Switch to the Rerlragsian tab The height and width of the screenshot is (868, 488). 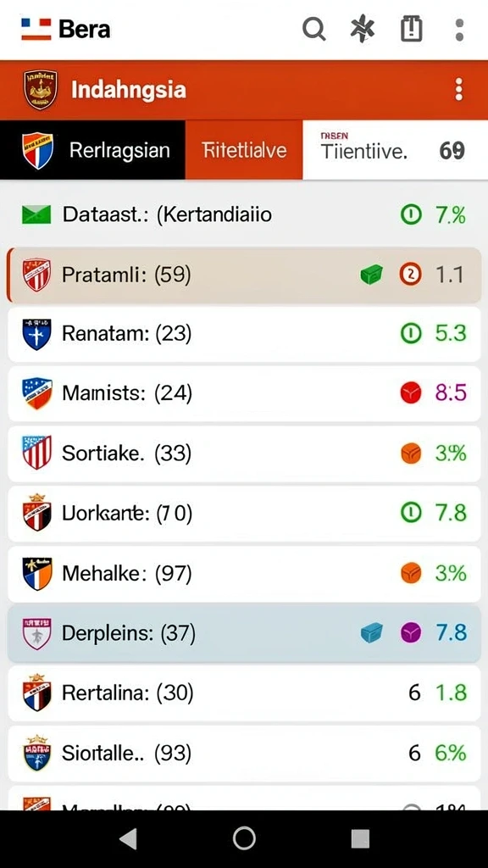coord(92,150)
